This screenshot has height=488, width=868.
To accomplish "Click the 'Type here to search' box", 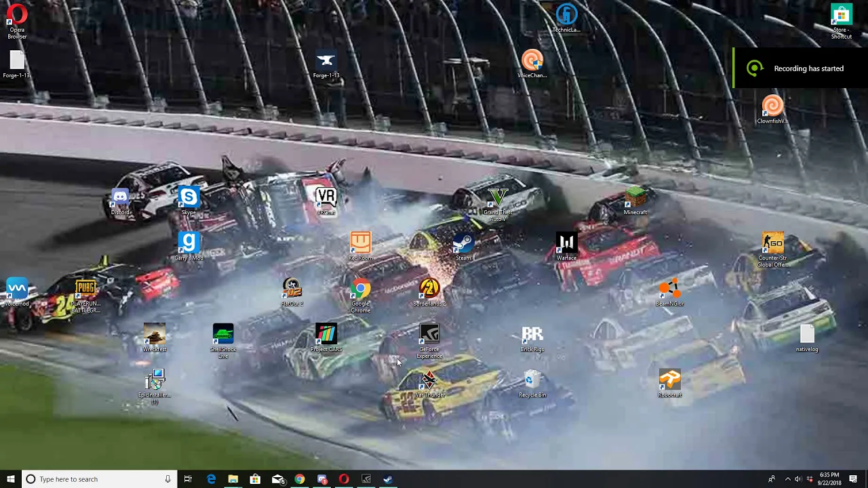I will pos(100,479).
